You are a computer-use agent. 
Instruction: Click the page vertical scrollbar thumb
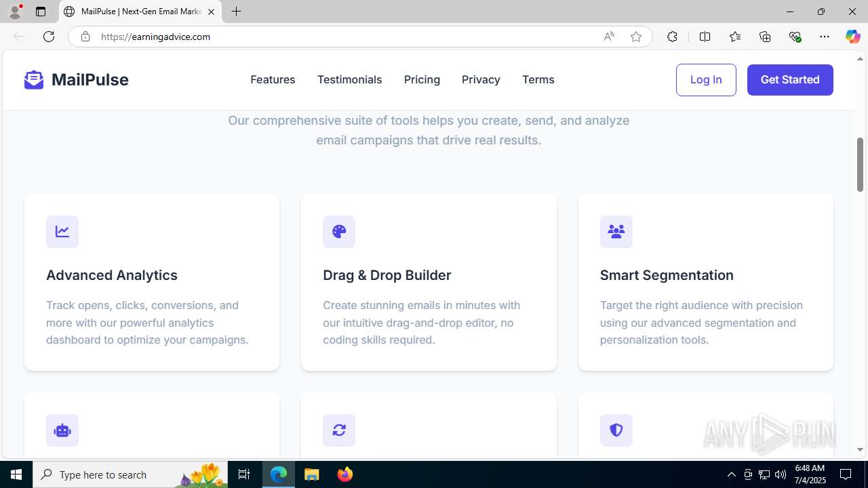861,164
